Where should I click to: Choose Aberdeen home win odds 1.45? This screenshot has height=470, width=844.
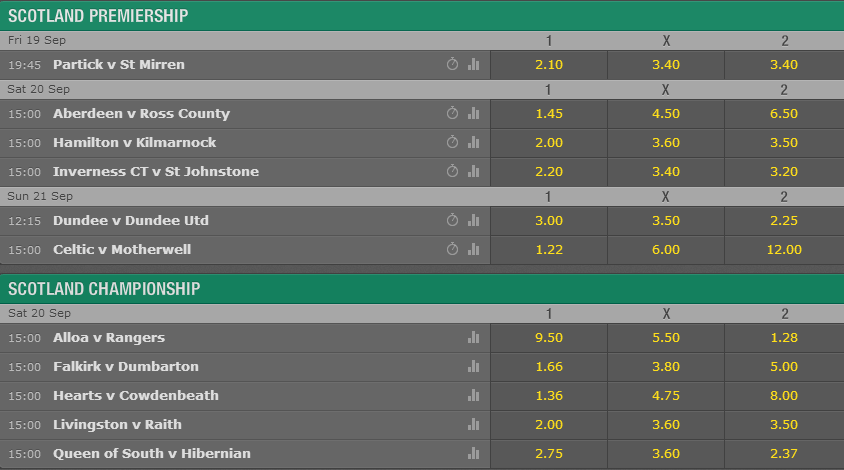click(549, 114)
